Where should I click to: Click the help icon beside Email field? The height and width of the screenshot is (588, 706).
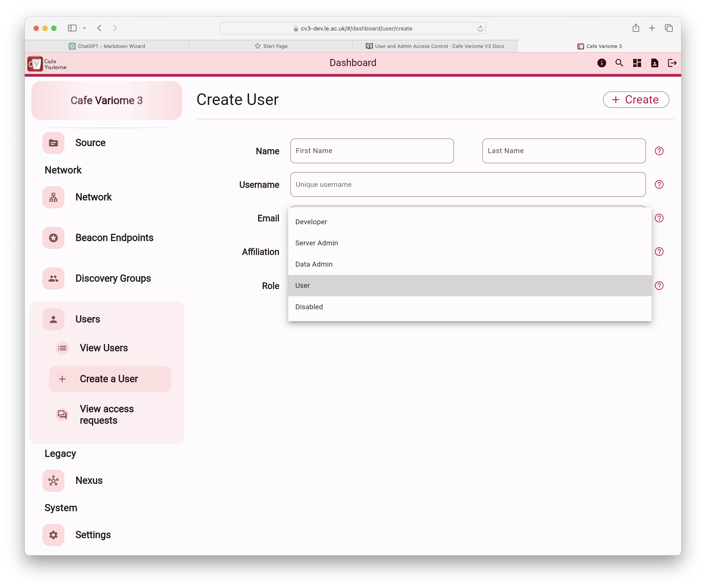tap(659, 218)
